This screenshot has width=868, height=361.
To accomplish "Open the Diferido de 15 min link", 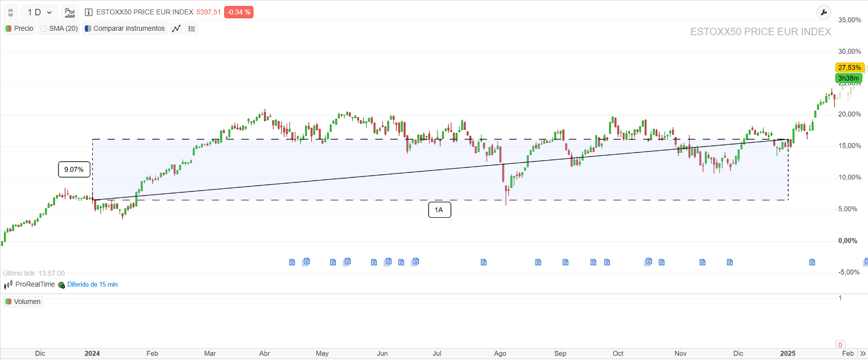I will point(93,285).
